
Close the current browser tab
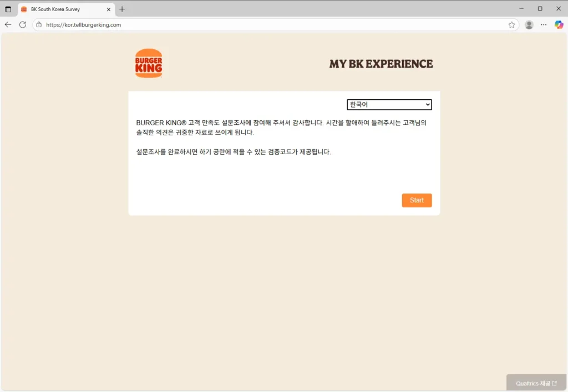pos(108,9)
